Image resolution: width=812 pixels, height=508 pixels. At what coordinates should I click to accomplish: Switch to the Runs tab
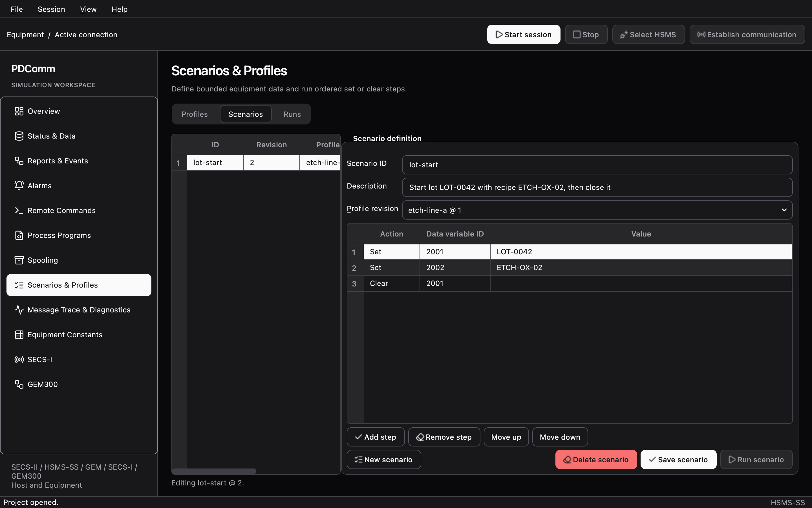click(292, 114)
